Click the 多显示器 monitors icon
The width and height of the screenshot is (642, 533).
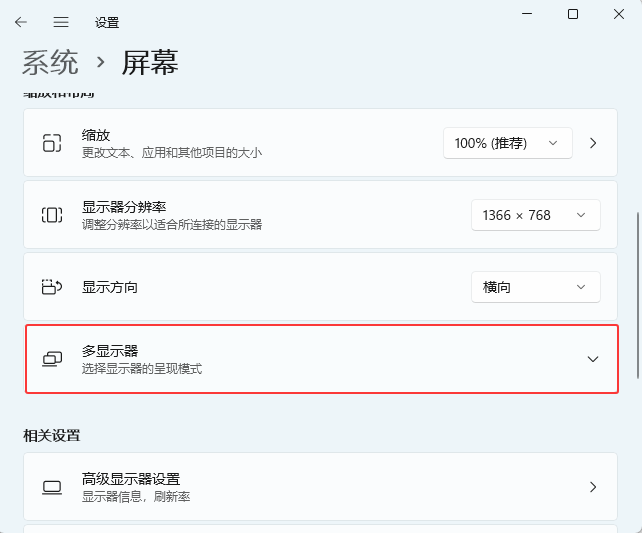[52, 358]
